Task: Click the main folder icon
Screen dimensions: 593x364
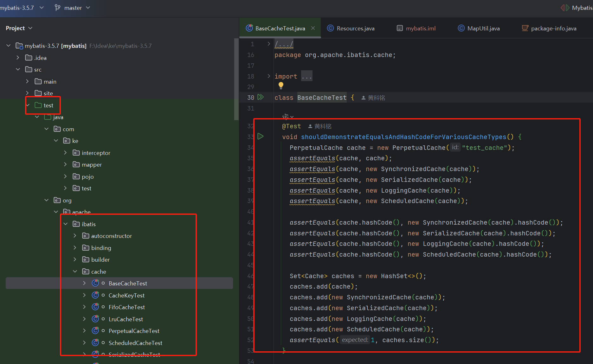Action: (x=38, y=81)
